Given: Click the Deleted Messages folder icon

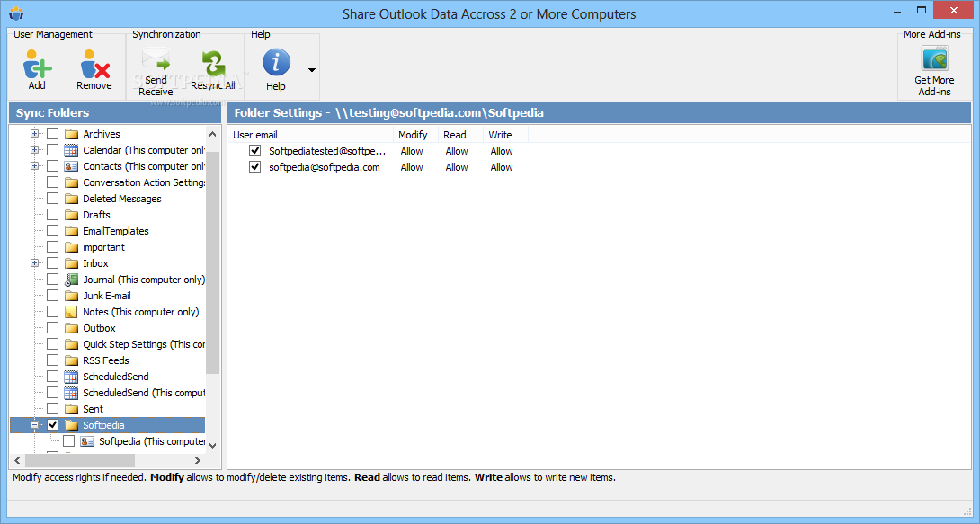Looking at the screenshot, I should coord(71,199).
